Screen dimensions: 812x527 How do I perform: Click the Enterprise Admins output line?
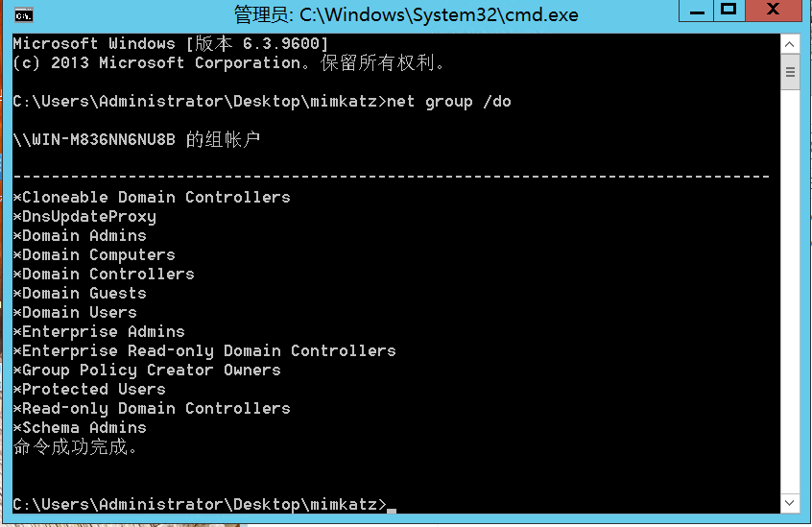click(x=99, y=331)
